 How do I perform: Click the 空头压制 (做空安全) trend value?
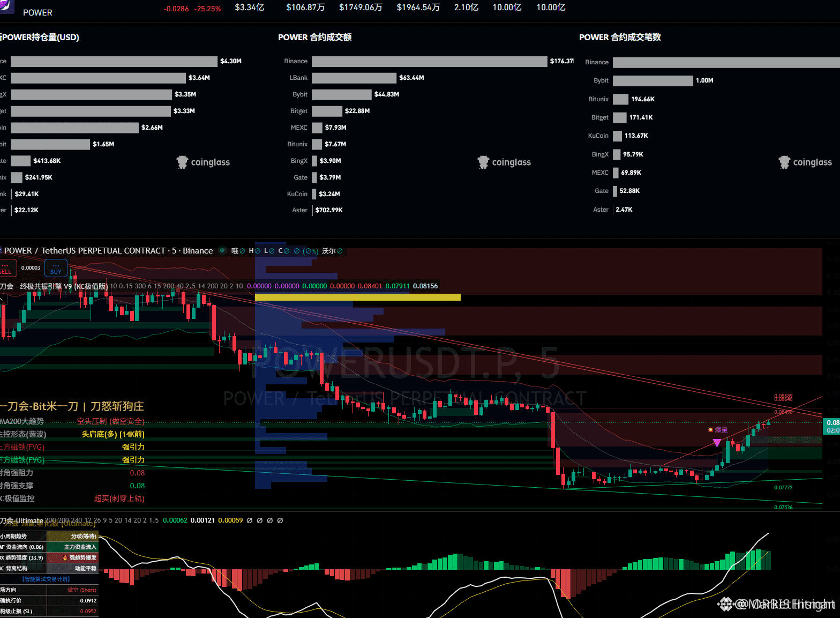point(111,421)
